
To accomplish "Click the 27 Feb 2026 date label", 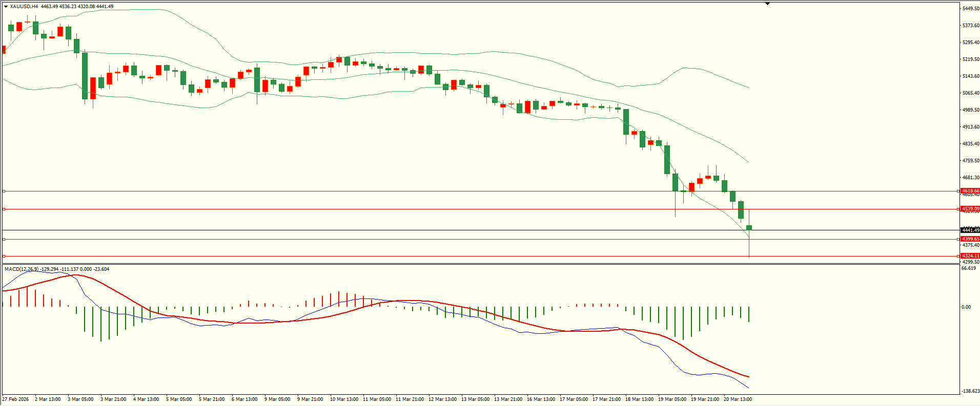I will (16, 399).
